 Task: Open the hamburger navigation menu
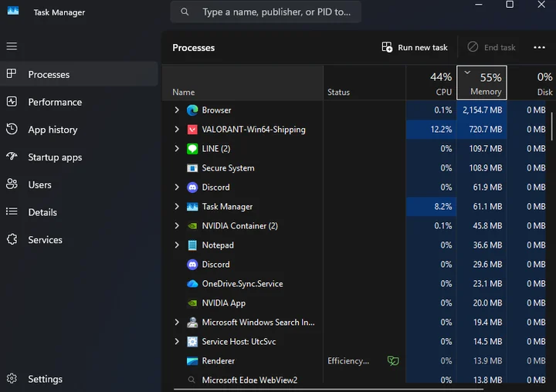12,46
